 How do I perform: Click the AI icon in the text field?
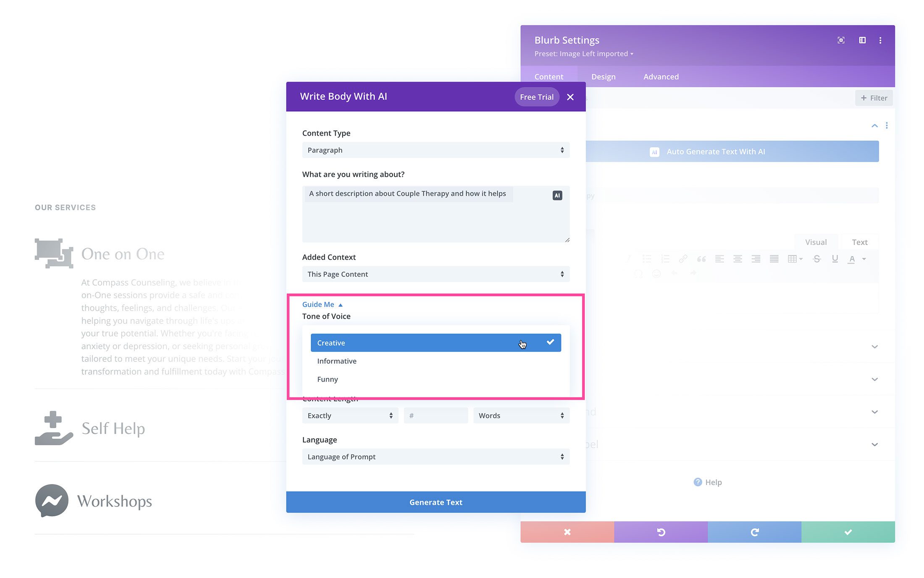click(557, 195)
